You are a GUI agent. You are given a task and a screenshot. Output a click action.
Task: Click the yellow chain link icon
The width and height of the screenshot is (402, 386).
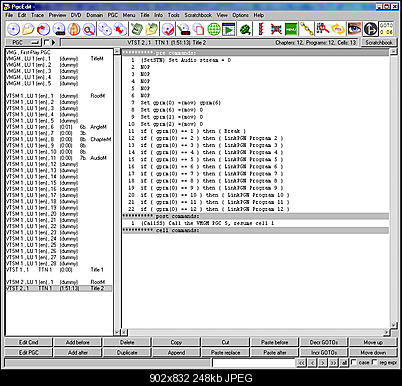[x=306, y=29]
